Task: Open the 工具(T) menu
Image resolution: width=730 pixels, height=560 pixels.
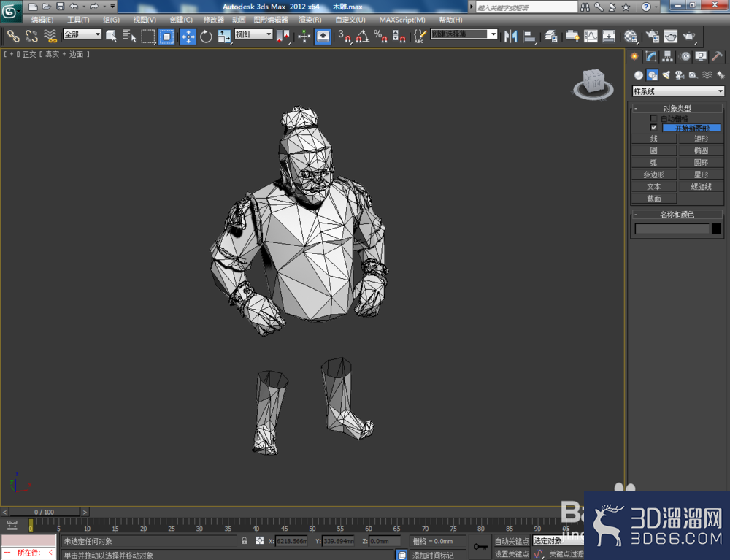Action: 78,20
